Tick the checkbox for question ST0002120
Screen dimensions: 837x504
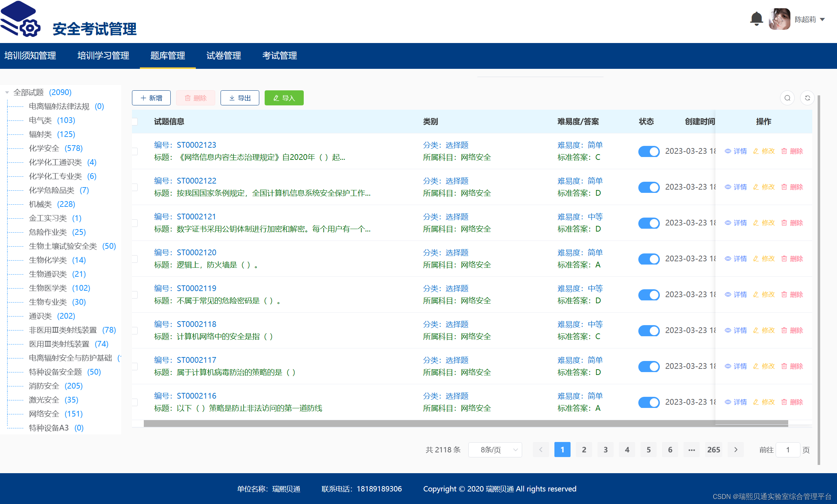click(x=135, y=259)
